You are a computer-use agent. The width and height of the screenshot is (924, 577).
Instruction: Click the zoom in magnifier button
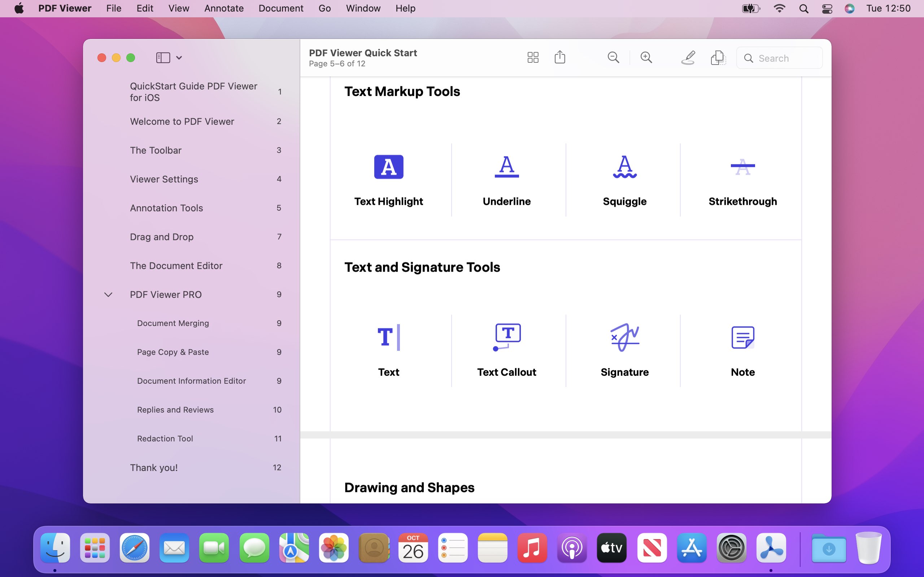tap(645, 57)
